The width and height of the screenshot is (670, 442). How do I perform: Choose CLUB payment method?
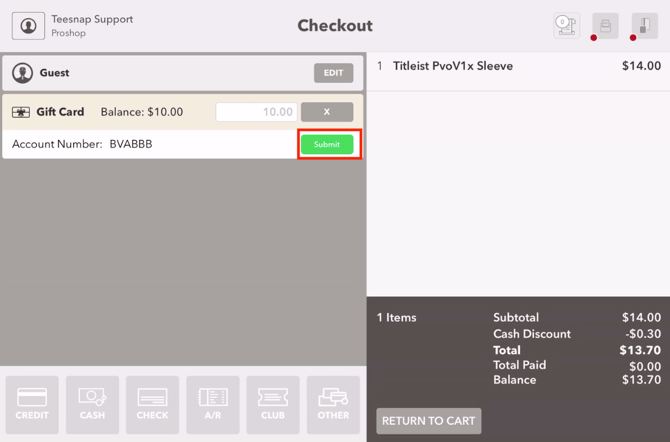click(x=273, y=404)
